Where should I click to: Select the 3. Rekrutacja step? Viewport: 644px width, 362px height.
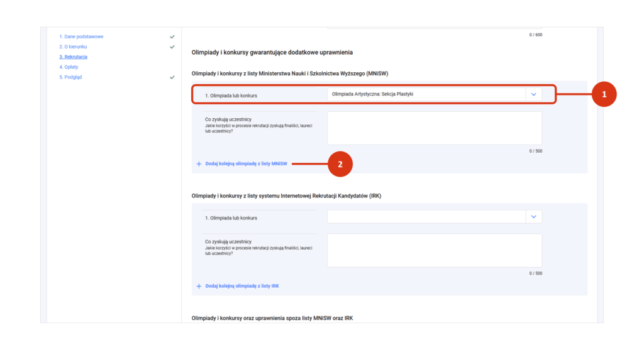tap(73, 57)
